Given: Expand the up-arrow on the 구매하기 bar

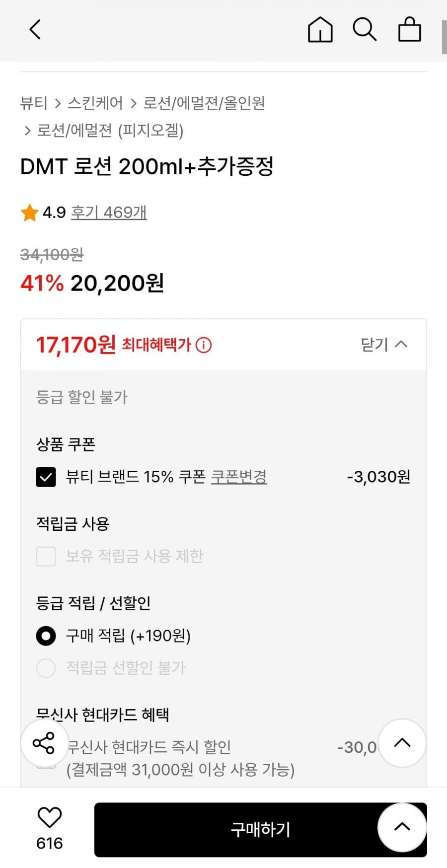Looking at the screenshot, I should 402,827.
